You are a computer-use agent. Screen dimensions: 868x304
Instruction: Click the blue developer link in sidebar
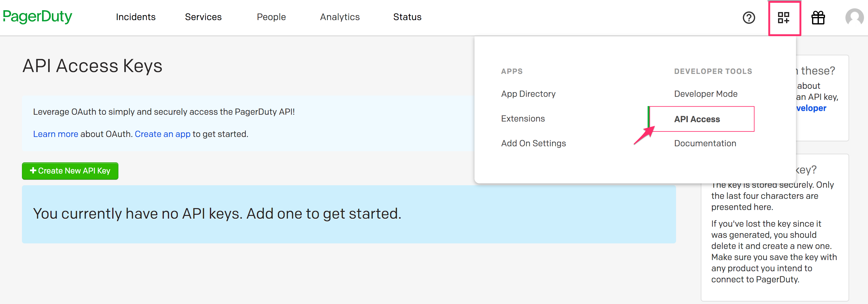pos(811,109)
